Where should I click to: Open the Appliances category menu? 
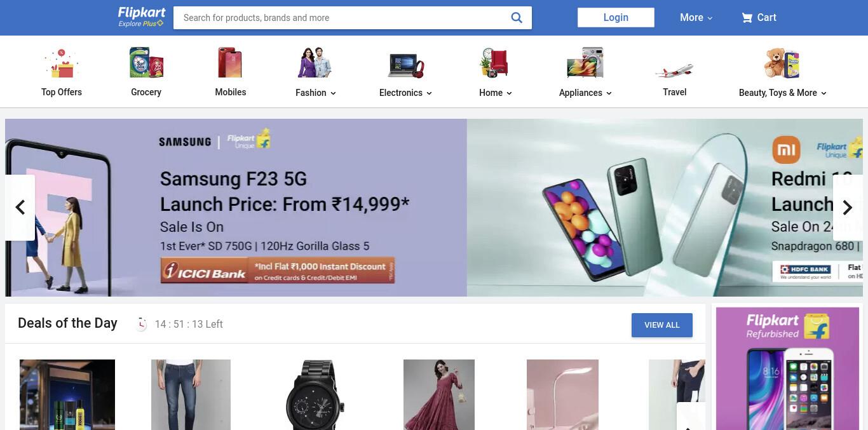click(x=585, y=93)
